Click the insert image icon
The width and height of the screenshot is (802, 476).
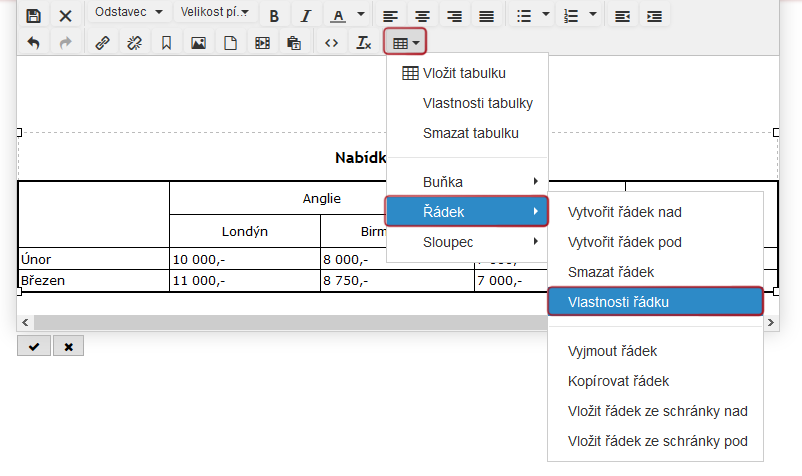click(x=198, y=43)
